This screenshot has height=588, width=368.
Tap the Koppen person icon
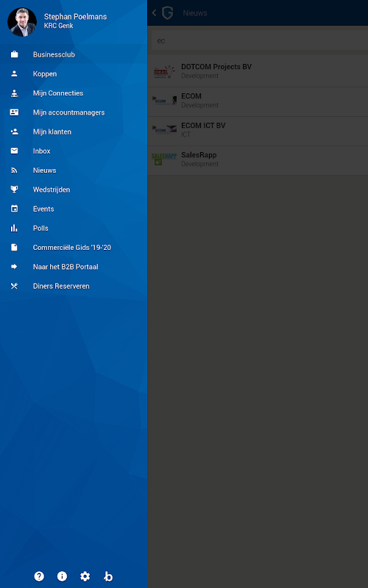[14, 74]
